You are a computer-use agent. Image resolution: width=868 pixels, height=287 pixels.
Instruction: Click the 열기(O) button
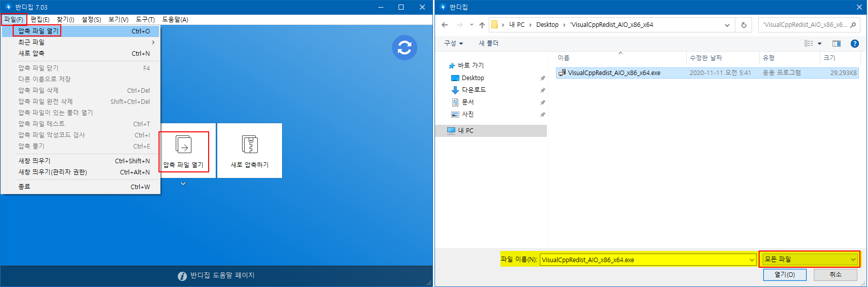pos(784,274)
